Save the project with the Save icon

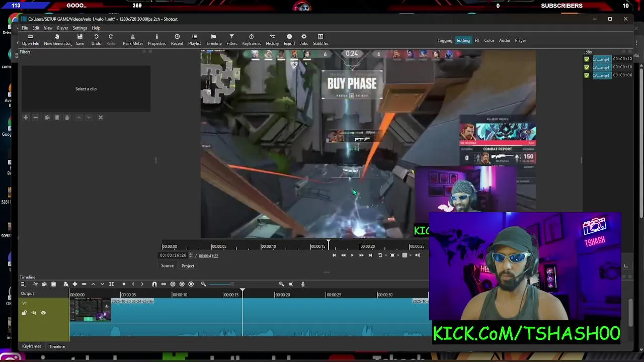pyautogui.click(x=80, y=40)
